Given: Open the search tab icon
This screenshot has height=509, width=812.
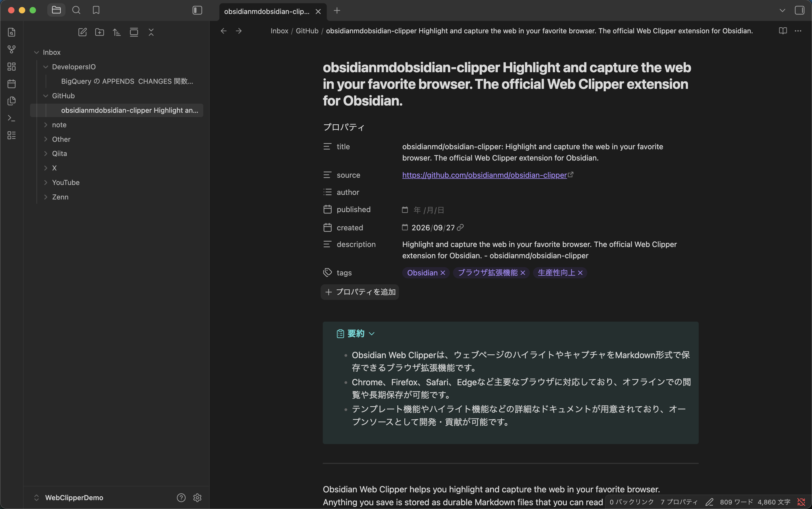Looking at the screenshot, I should coord(77,10).
